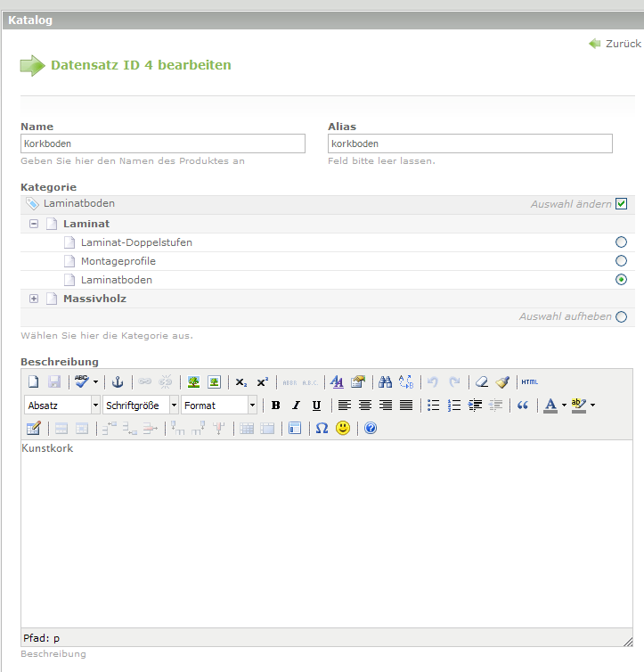This screenshot has width=644, height=672.
Task: Select the Auswahl aufheben radio button
Action: [621, 316]
